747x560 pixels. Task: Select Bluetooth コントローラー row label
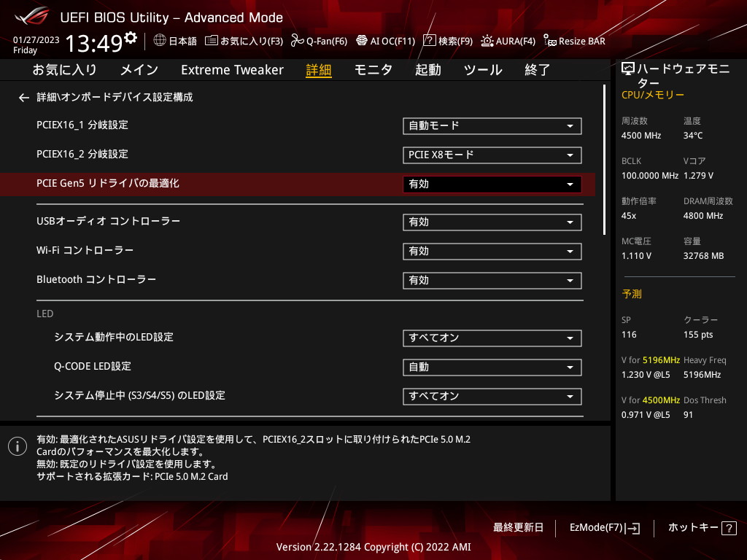click(x=96, y=279)
